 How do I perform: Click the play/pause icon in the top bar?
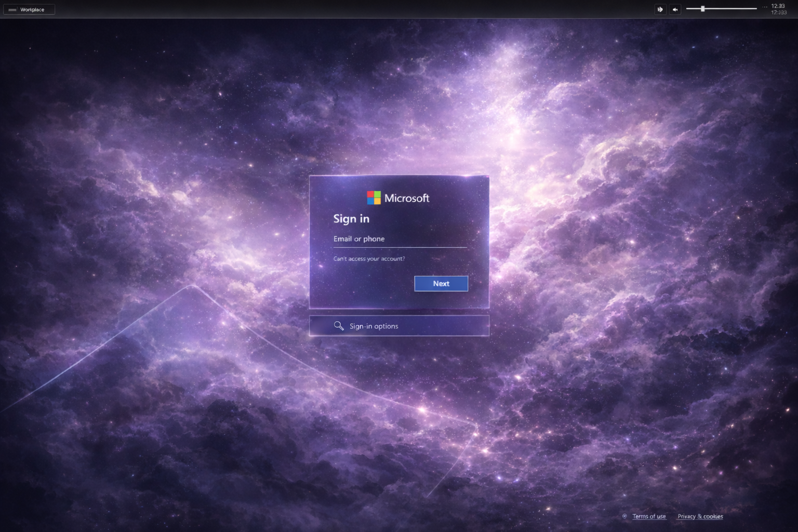coord(660,9)
